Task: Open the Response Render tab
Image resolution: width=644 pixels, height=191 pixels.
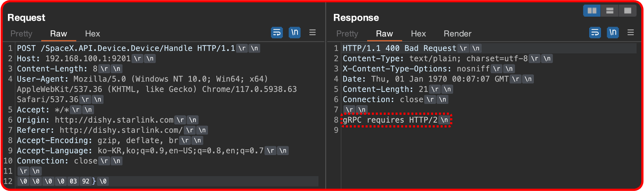Action: 458,34
